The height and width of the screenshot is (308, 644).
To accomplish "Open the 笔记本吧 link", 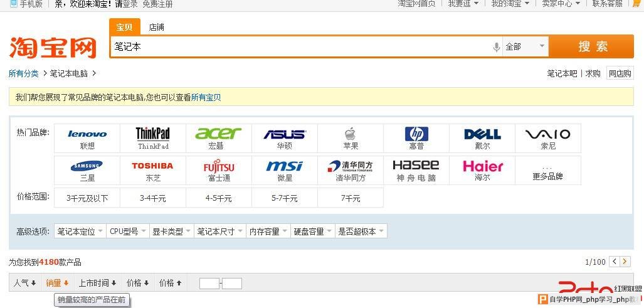I will coord(562,73).
